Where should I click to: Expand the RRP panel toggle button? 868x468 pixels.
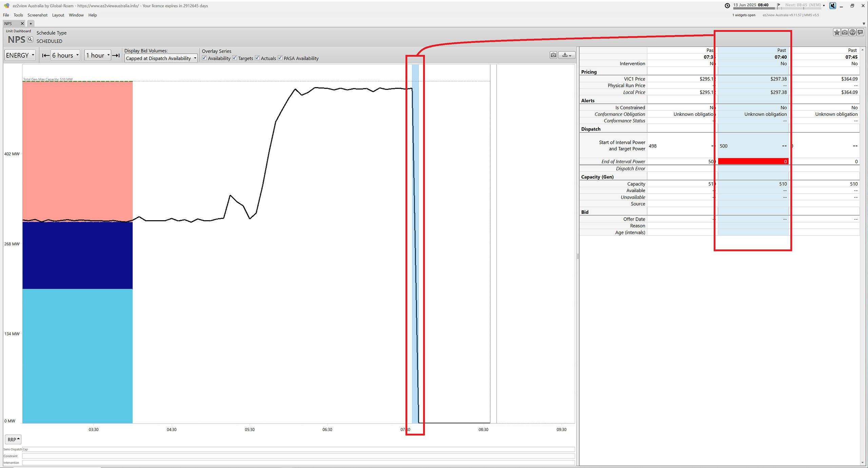point(14,439)
